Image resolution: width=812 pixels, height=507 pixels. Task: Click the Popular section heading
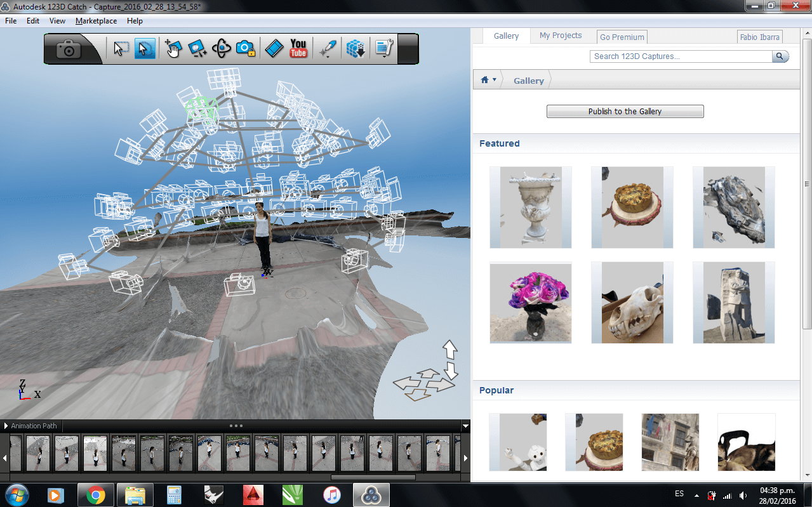[x=496, y=390]
